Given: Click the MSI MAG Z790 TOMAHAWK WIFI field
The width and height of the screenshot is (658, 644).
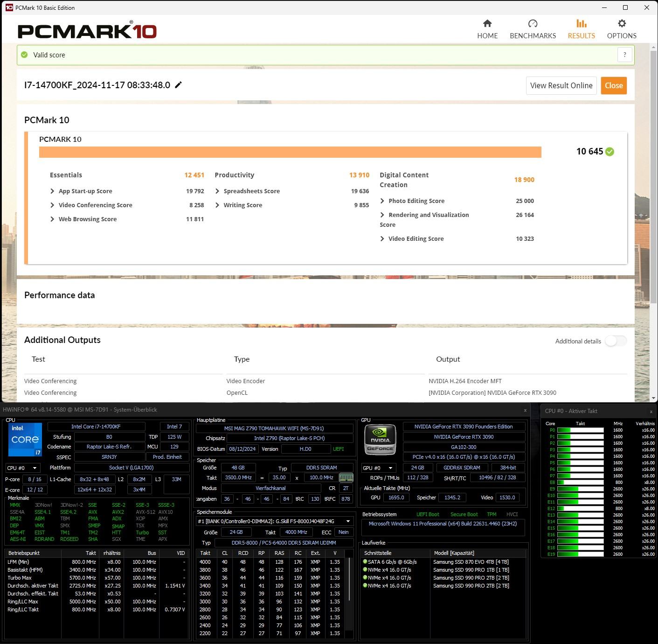Looking at the screenshot, I should point(274,428).
